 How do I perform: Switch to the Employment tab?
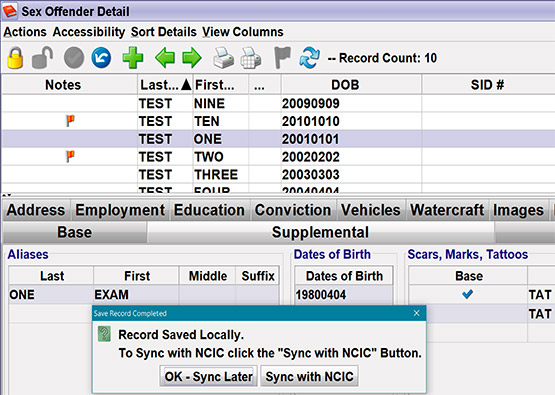[120, 210]
